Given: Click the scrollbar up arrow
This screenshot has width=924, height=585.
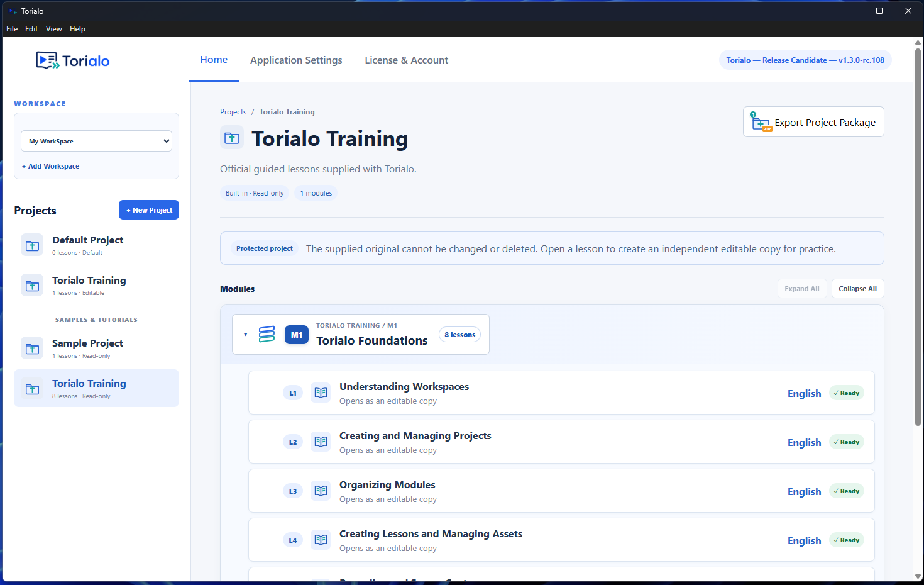Looking at the screenshot, I should click(918, 43).
